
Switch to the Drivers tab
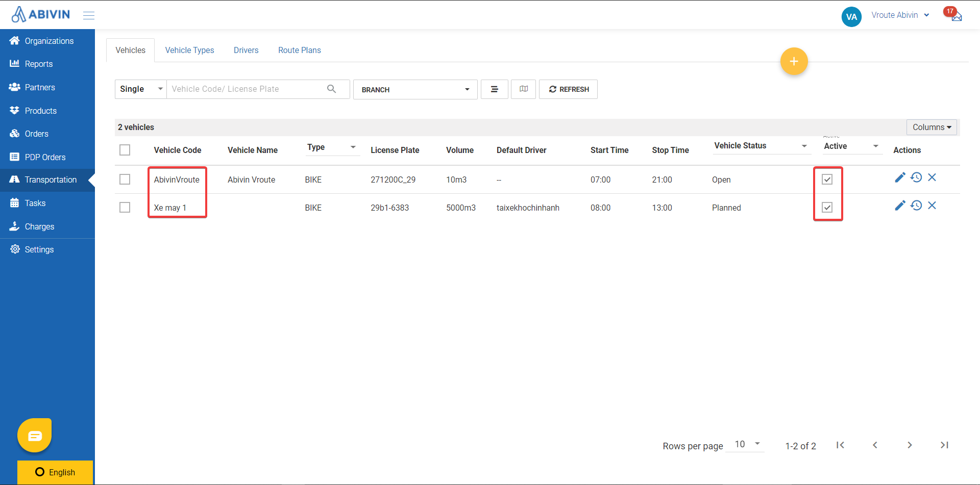246,50
